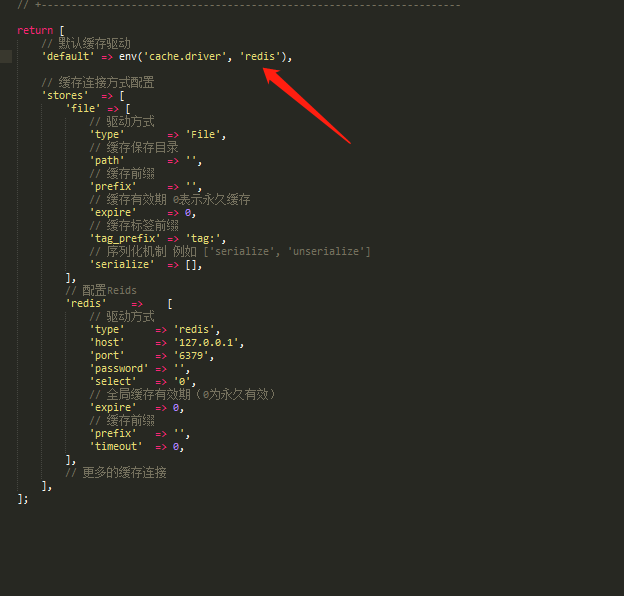624x596 pixels.
Task: Click the 'redis' store key under 配置Reids comment
Action: pos(88,303)
